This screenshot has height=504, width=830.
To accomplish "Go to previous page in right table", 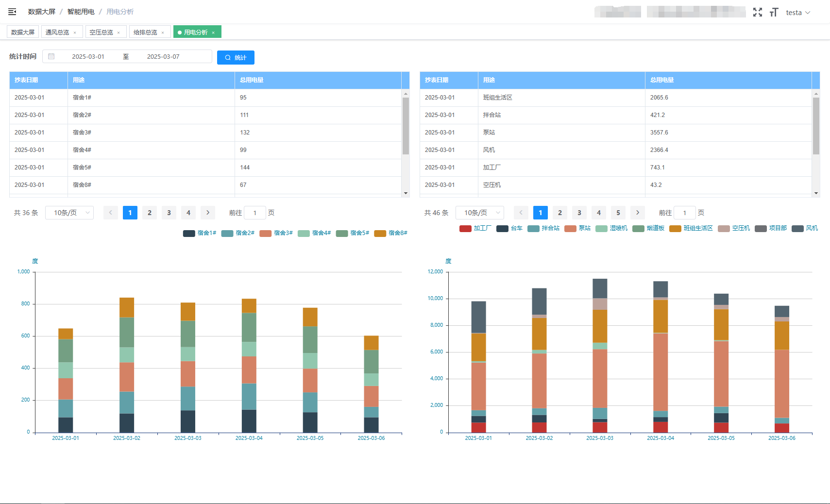I will 521,213.
